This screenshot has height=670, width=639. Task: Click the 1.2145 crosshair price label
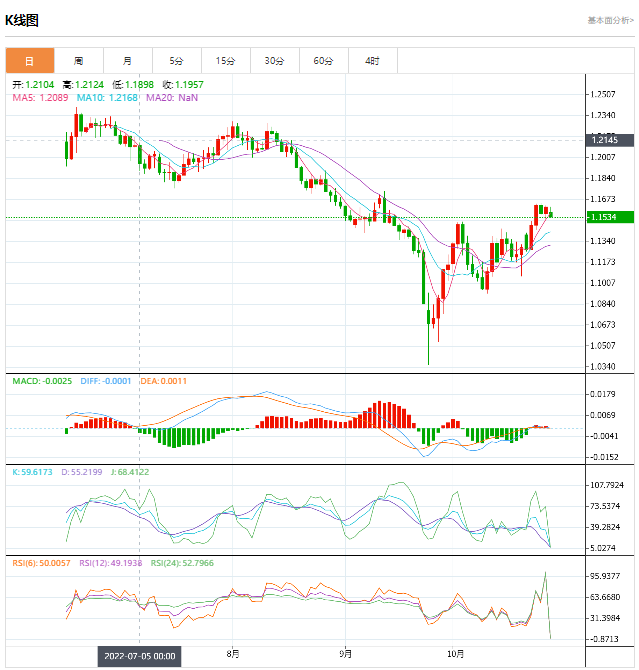(x=609, y=140)
